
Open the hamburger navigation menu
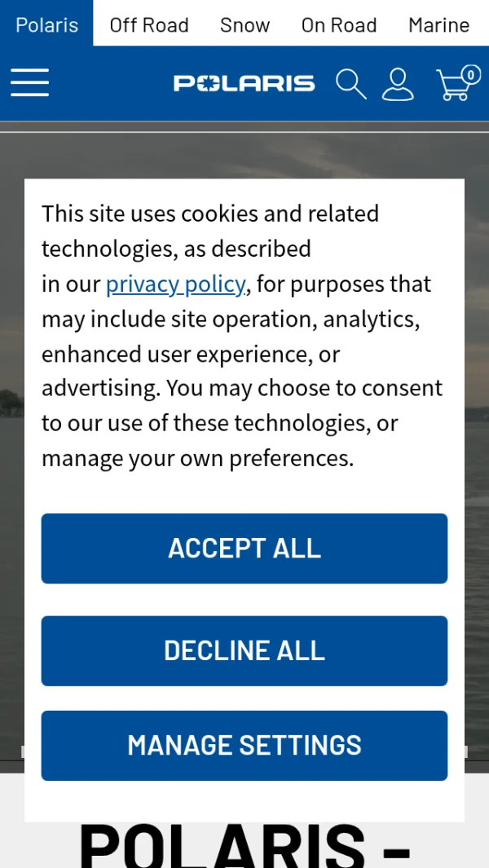pyautogui.click(x=29, y=82)
